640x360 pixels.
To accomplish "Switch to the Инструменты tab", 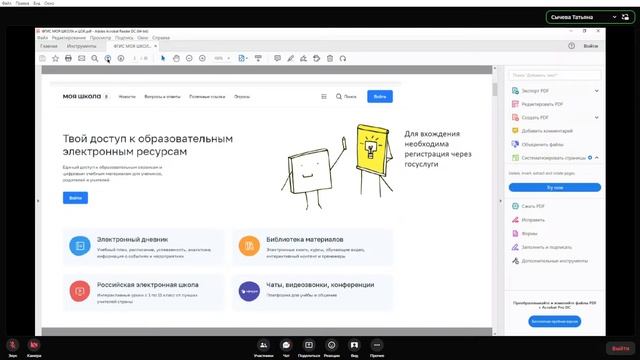I will pyautogui.click(x=82, y=46).
